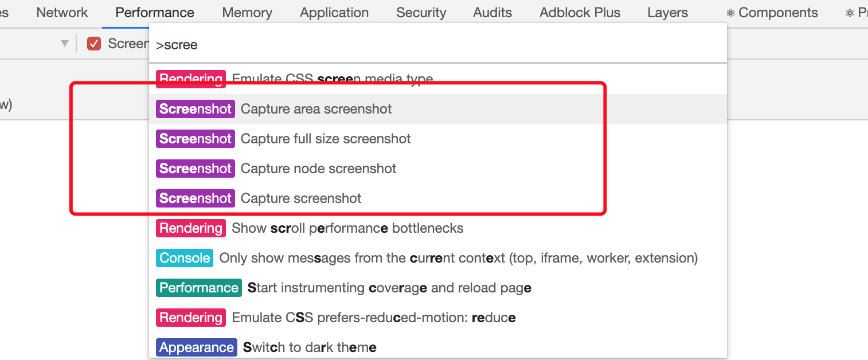Select Capture node screenshot command
Screen dimensions: 868x360
[438, 169]
